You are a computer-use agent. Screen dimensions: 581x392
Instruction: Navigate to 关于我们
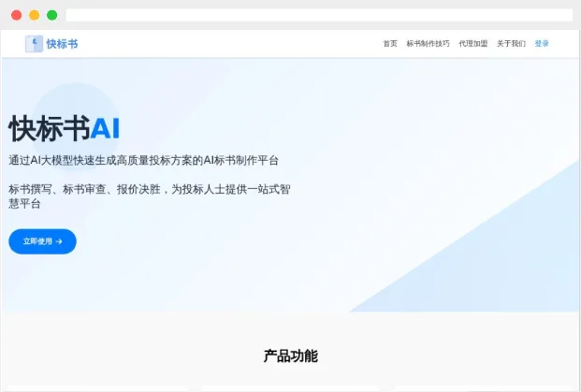click(511, 44)
